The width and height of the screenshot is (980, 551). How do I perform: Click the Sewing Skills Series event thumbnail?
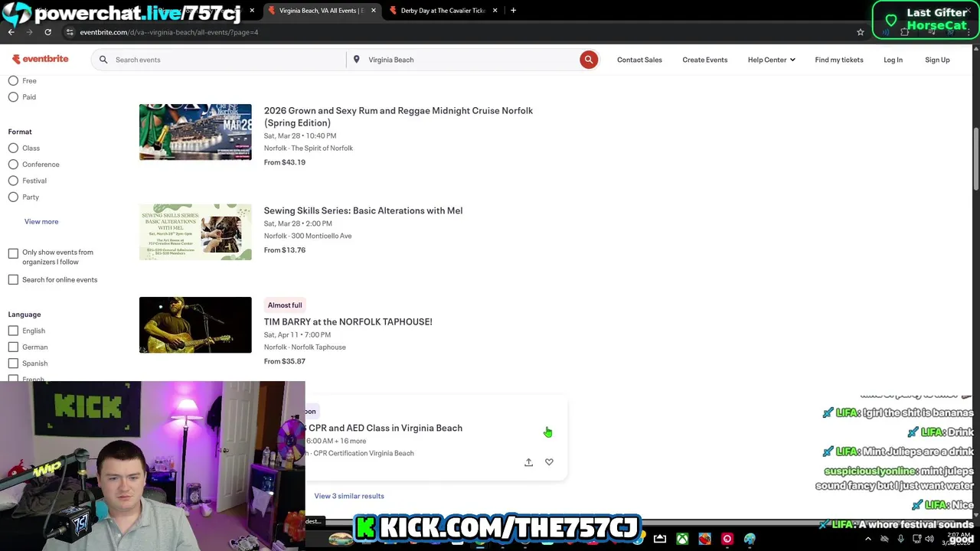(195, 232)
